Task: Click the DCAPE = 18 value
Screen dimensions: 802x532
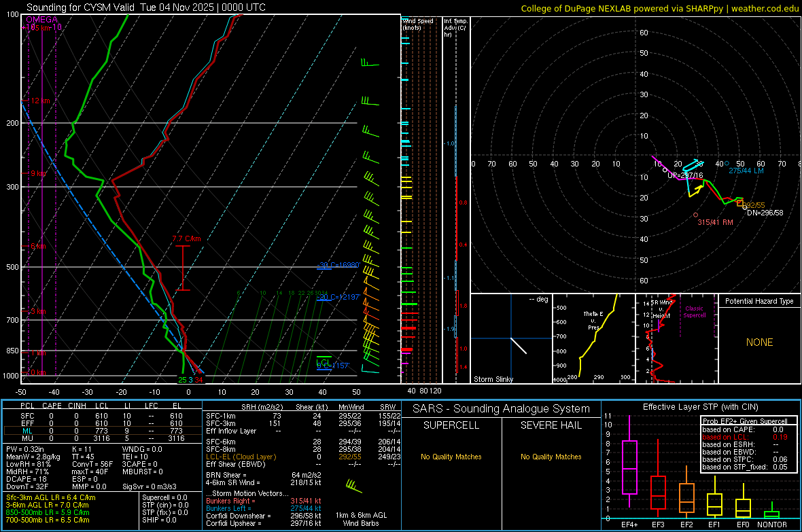Action: [26, 479]
